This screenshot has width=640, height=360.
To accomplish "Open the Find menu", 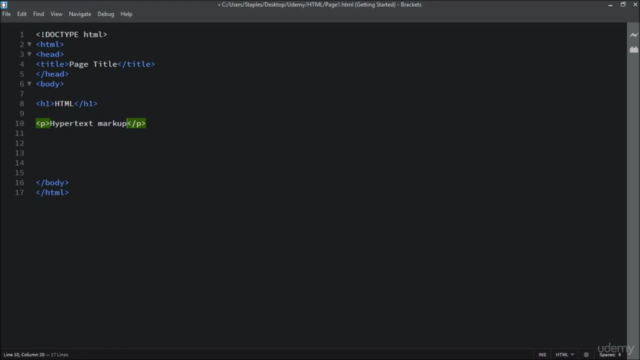I will tap(38, 14).
